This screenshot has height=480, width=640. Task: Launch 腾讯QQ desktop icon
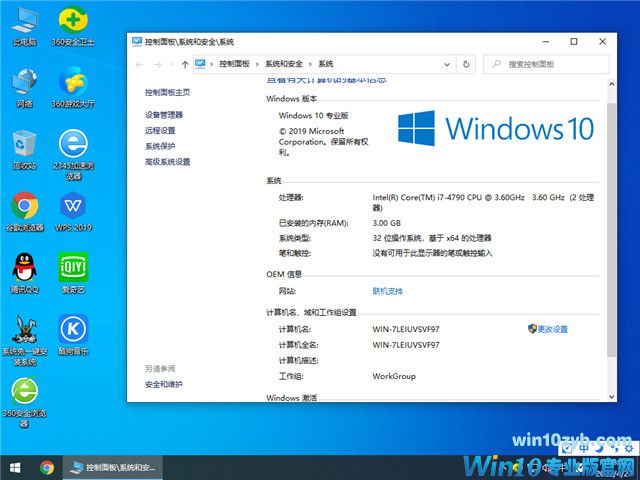24,273
